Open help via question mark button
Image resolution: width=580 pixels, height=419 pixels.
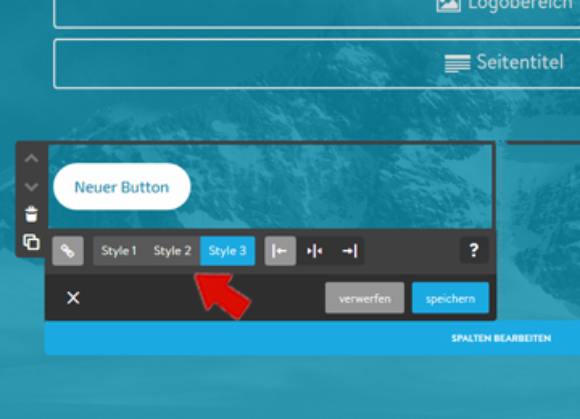pyautogui.click(x=474, y=250)
